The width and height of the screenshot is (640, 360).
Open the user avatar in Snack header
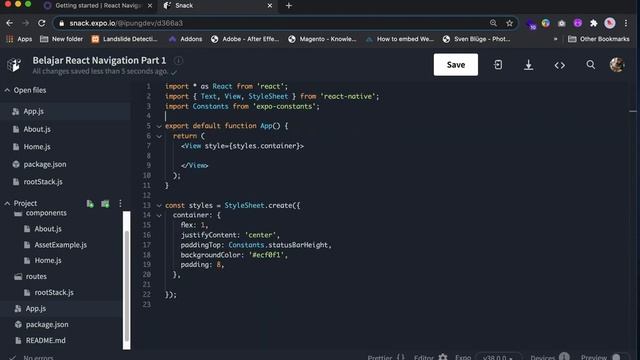(x=617, y=64)
